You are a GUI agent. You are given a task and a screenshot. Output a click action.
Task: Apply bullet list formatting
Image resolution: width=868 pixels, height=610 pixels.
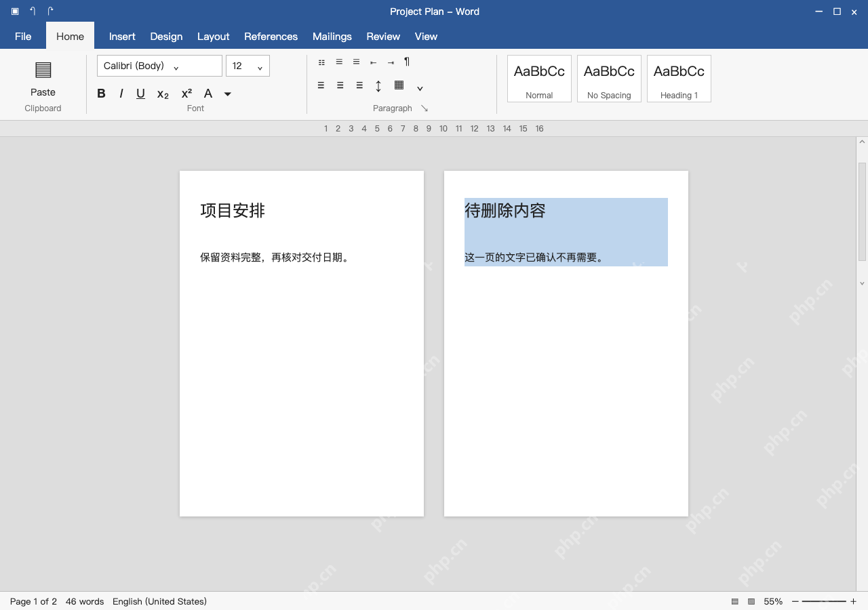[x=321, y=62]
